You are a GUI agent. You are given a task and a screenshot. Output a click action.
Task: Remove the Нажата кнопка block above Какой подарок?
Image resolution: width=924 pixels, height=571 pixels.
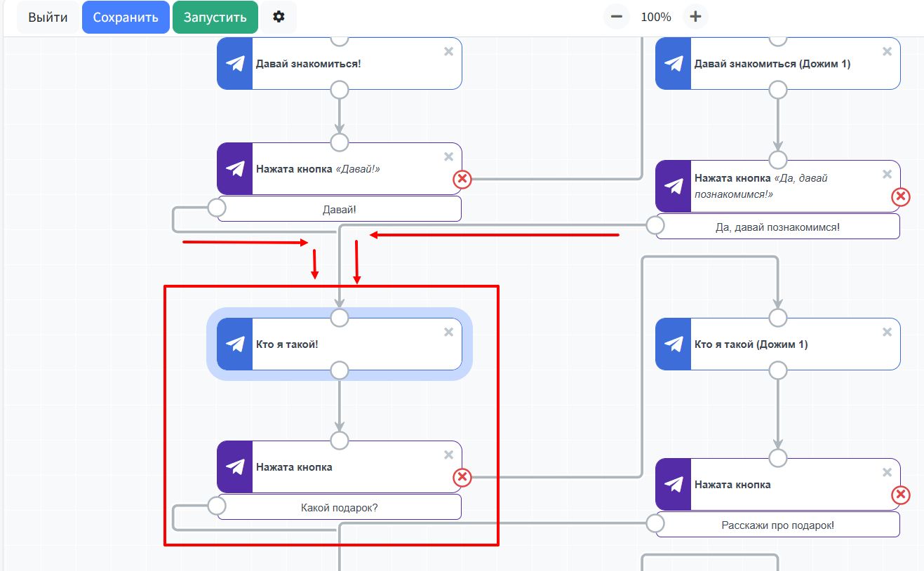[449, 455]
